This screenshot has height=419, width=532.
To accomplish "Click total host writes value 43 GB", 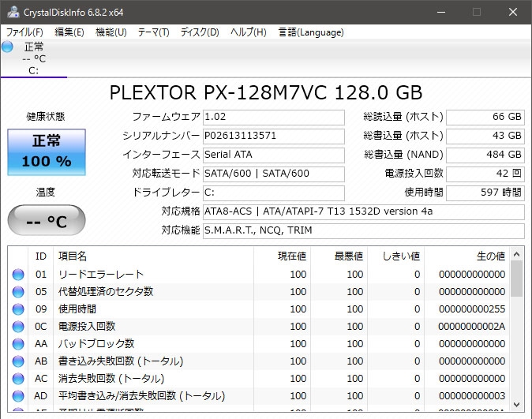I will coord(485,136).
